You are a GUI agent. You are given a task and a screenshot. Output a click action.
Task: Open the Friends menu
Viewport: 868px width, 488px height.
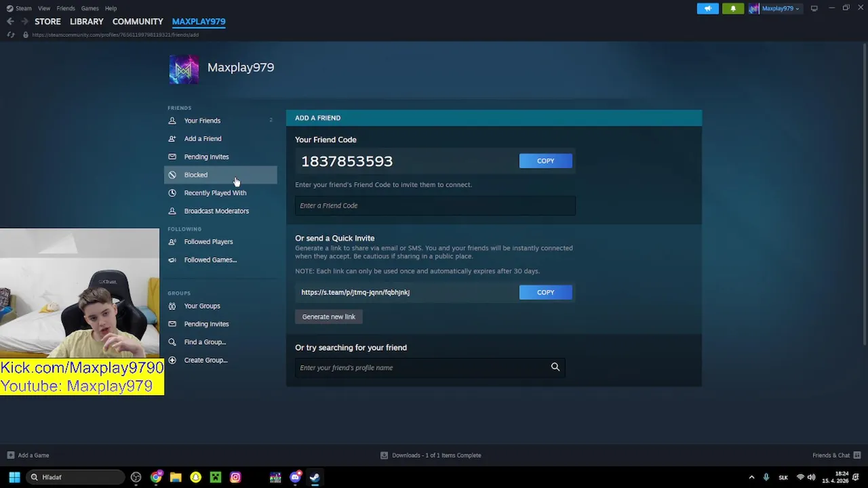tap(66, 8)
